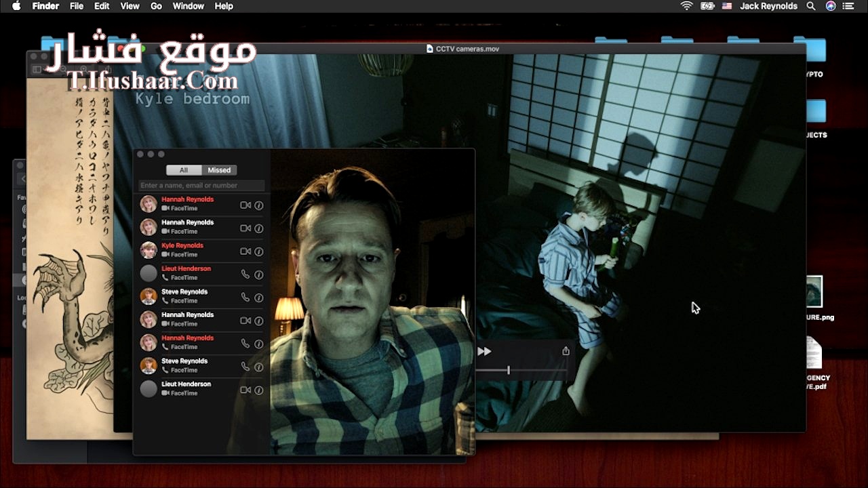Start video call with Lieut Henderson, last row
This screenshot has width=868, height=488.
[x=245, y=390]
